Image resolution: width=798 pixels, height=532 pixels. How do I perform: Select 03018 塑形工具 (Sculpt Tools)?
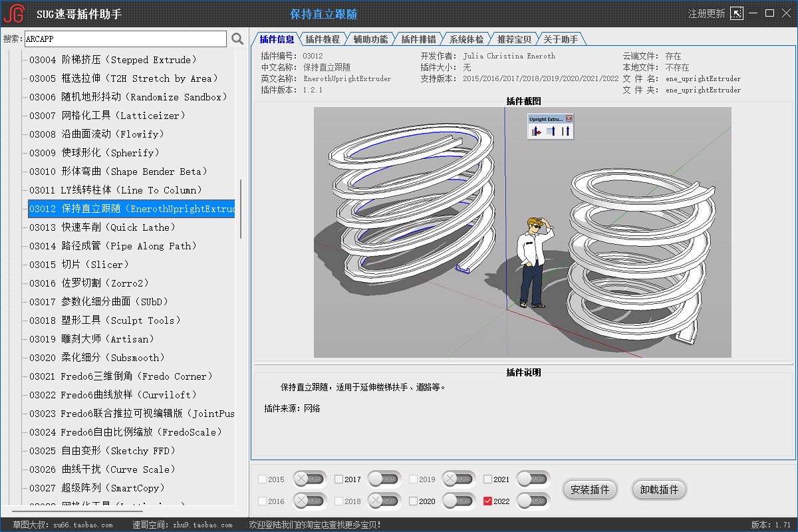[105, 321]
